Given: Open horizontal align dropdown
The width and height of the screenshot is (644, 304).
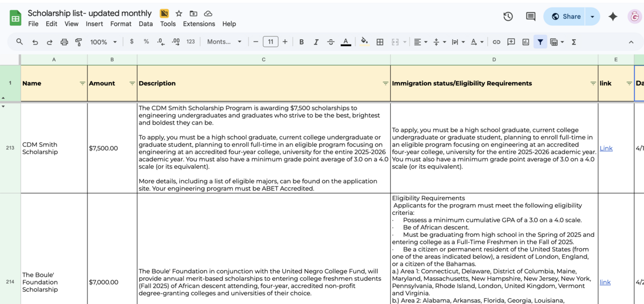Looking at the screenshot, I should 421,42.
